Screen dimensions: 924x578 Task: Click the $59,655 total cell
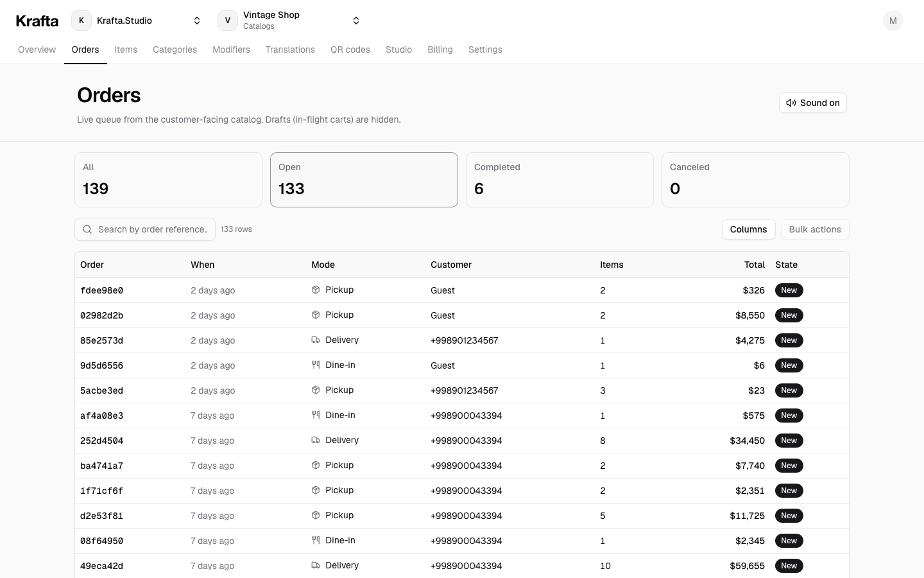747,566
